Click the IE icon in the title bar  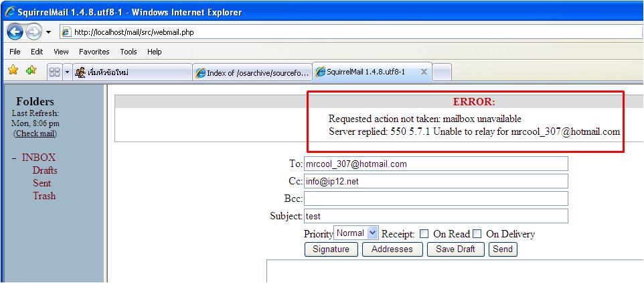pyautogui.click(x=10, y=11)
